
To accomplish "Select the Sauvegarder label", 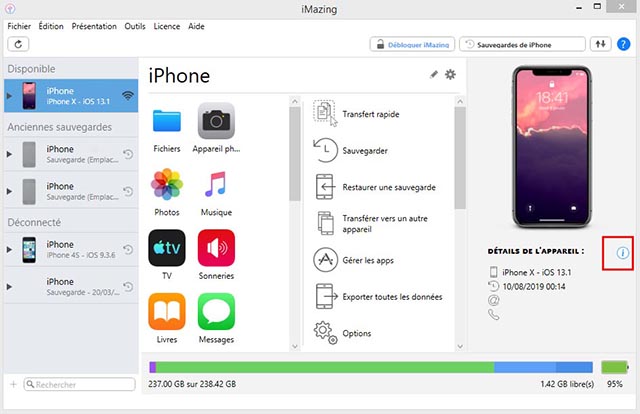I will pos(365,151).
